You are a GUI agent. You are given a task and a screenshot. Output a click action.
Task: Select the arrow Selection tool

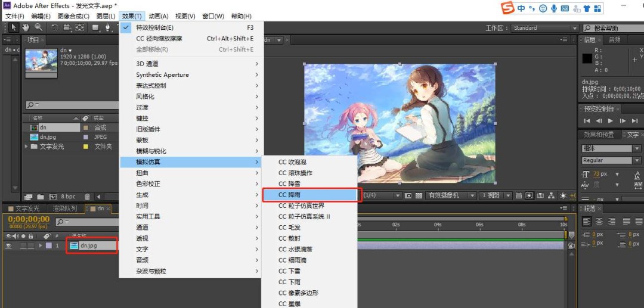point(13,27)
